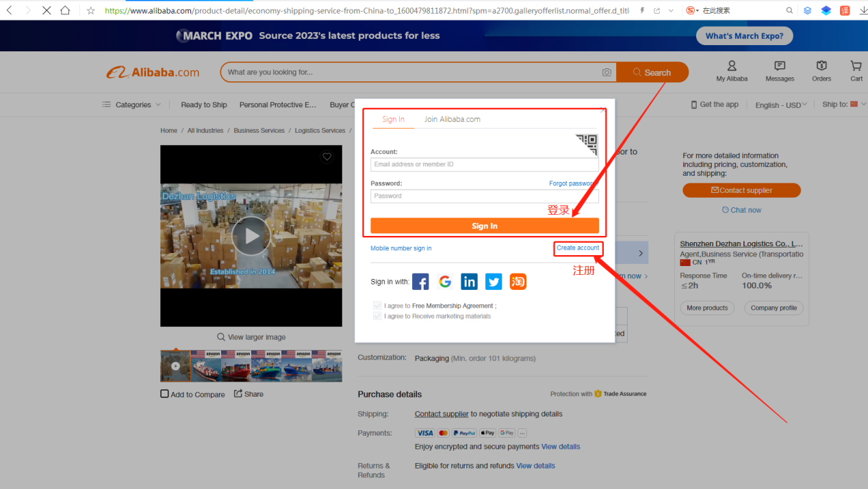Screen dimensions: 868x489
Task: Open the red translate extension icon
Action: [x=845, y=10]
